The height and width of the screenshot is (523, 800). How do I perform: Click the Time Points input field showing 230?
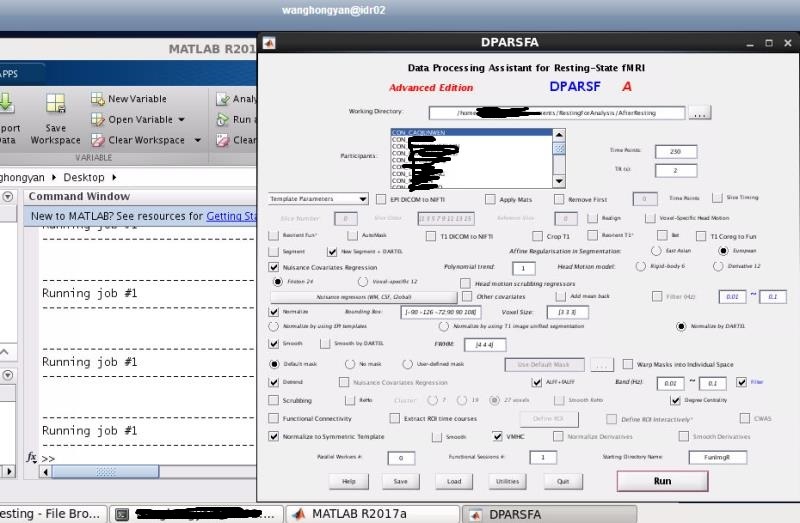click(x=676, y=152)
